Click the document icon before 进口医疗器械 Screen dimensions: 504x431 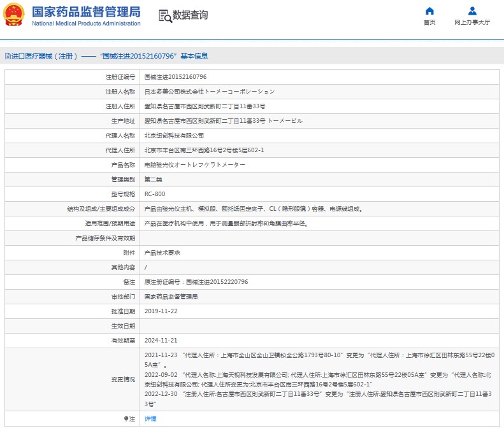8,56
